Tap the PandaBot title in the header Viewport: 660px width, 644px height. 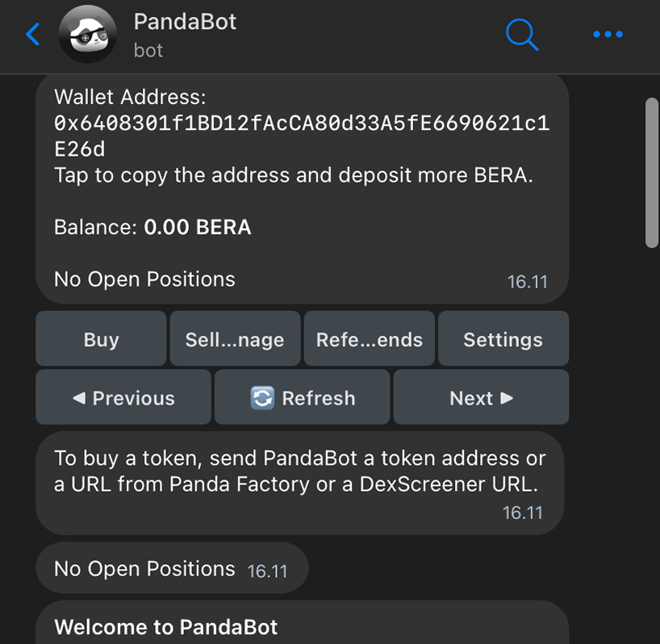click(186, 22)
